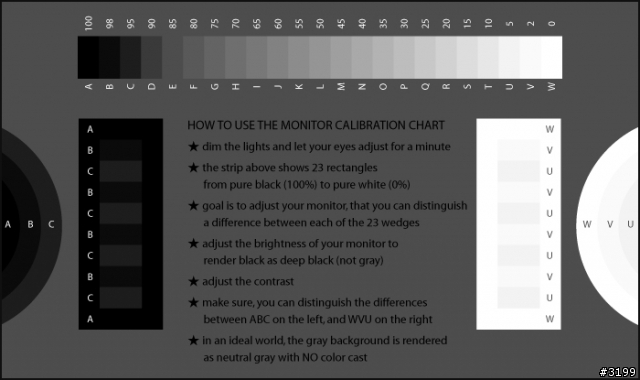Click the outer white ring labeled W in right circle
The height and width of the screenshot is (380, 640).
pyautogui.click(x=587, y=224)
